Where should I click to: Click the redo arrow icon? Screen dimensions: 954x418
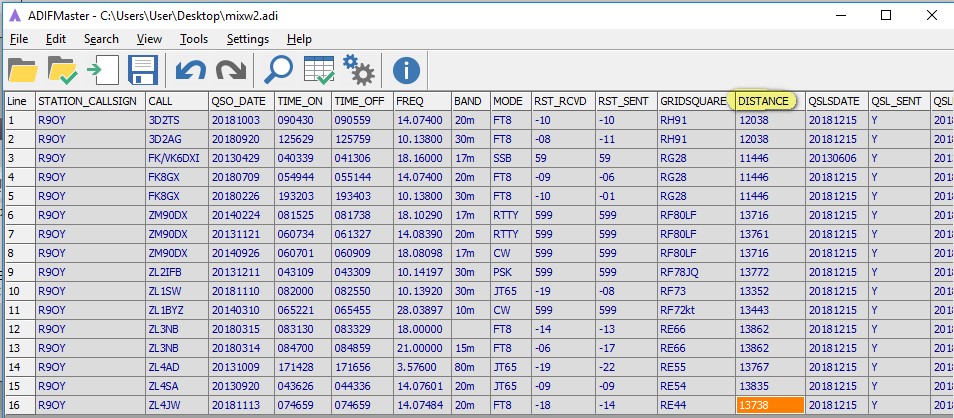point(230,70)
